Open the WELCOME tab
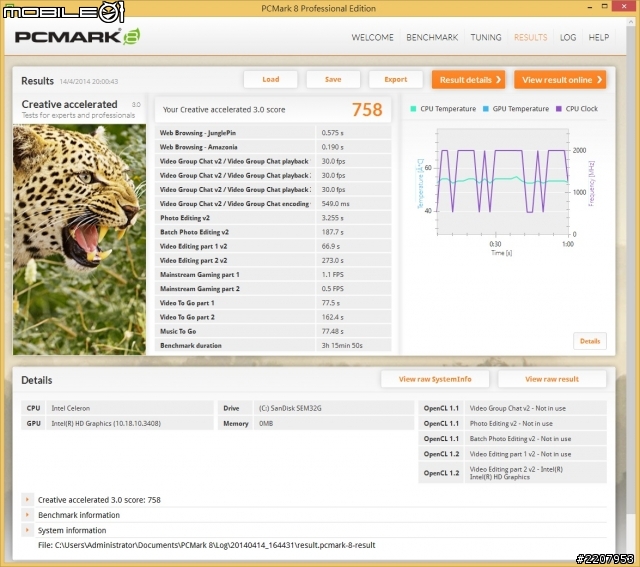Viewport: 640px width, 567px height. click(x=372, y=38)
